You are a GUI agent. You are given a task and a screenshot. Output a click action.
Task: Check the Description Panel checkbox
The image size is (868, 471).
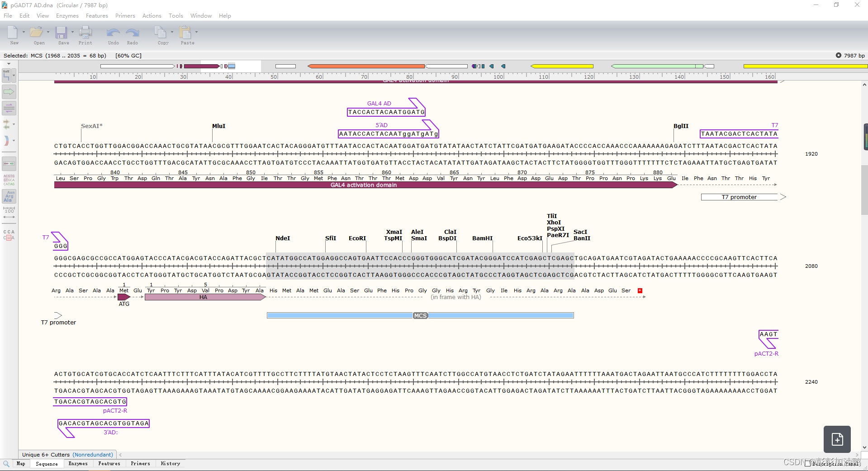[x=807, y=463]
